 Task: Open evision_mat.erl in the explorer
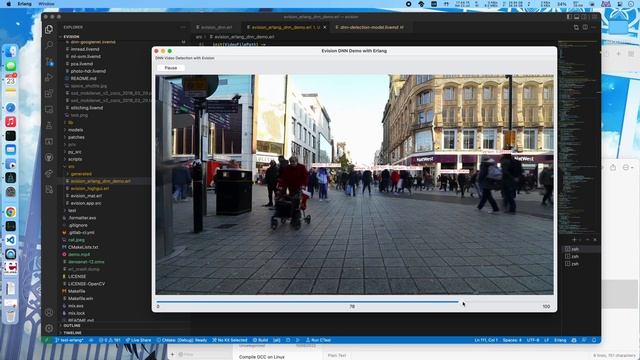86,196
